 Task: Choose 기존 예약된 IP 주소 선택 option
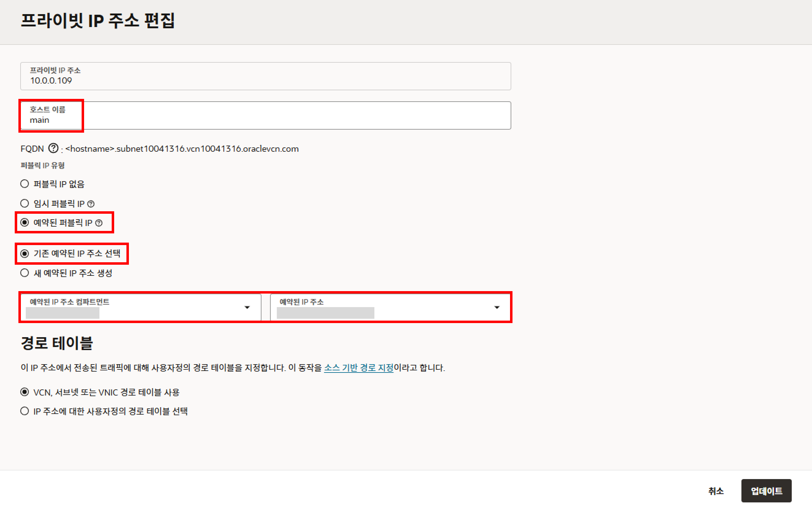[25, 253]
